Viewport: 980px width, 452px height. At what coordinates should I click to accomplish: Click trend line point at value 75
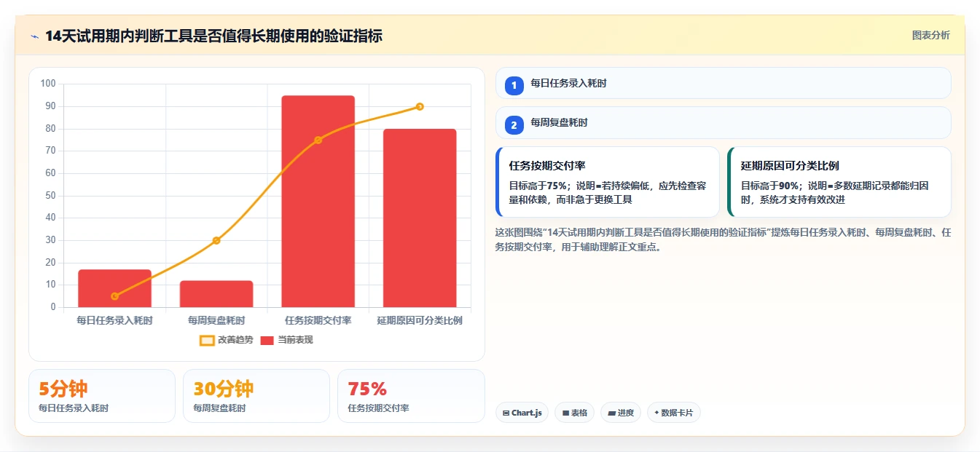point(318,140)
